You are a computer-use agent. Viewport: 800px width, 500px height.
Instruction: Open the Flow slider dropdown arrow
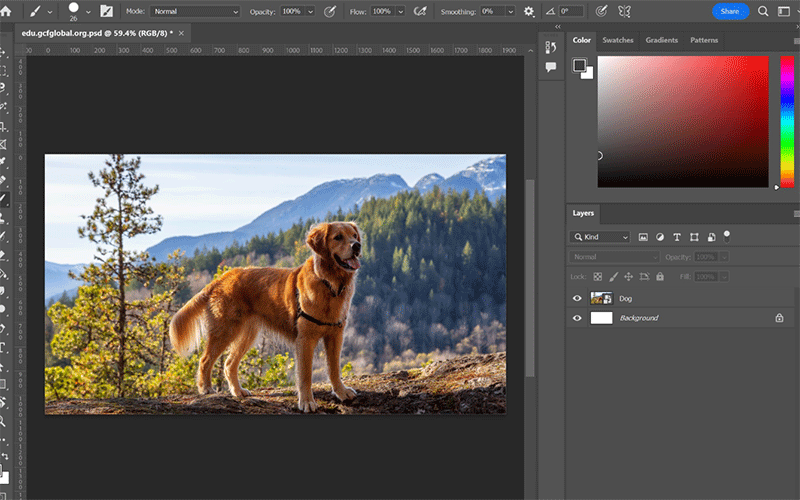click(x=401, y=11)
